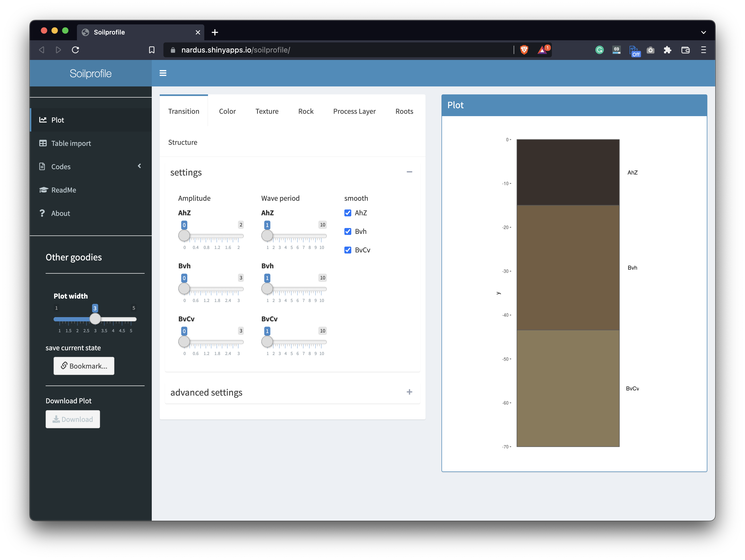The width and height of the screenshot is (745, 560).
Task: Switch to the Color tab
Action: [x=228, y=111]
